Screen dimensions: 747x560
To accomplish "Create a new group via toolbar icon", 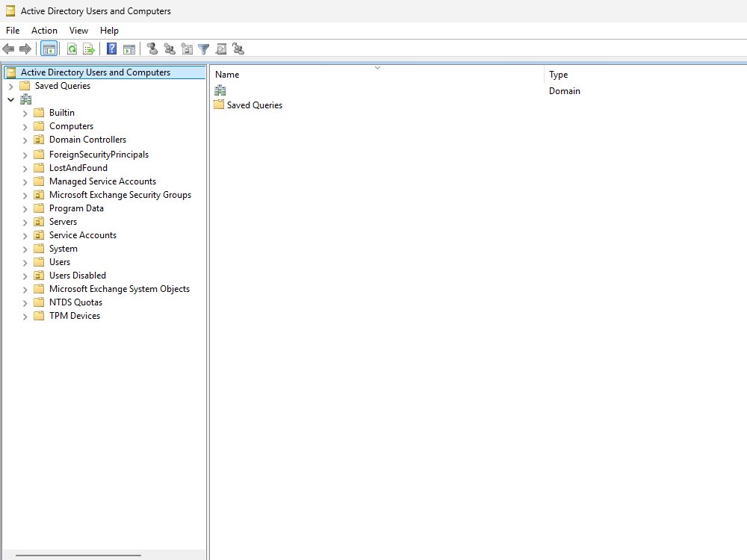I will tap(170, 49).
